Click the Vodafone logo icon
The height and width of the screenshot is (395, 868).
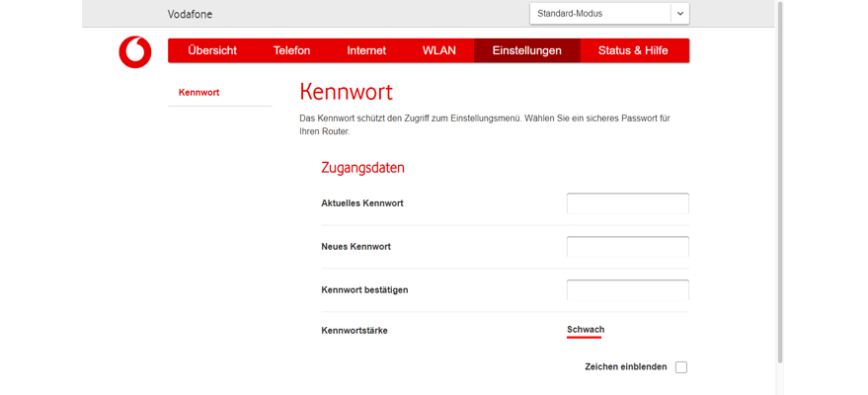coord(135,51)
